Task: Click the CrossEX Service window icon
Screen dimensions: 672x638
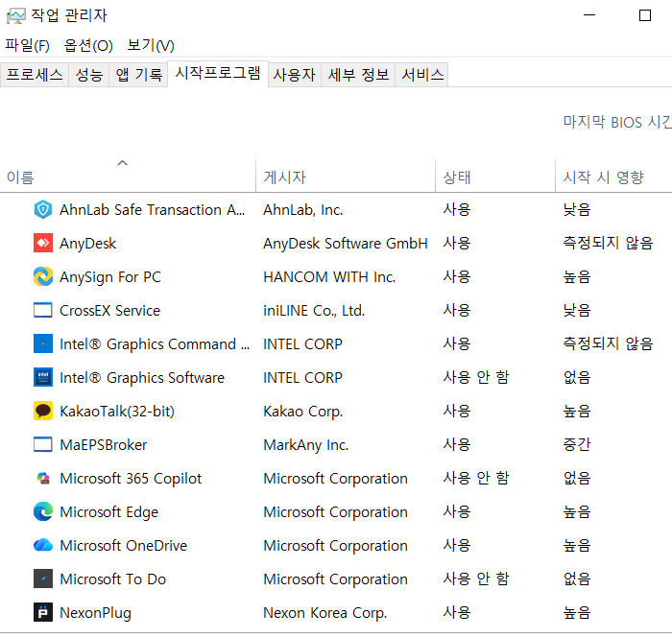Action: (43, 311)
